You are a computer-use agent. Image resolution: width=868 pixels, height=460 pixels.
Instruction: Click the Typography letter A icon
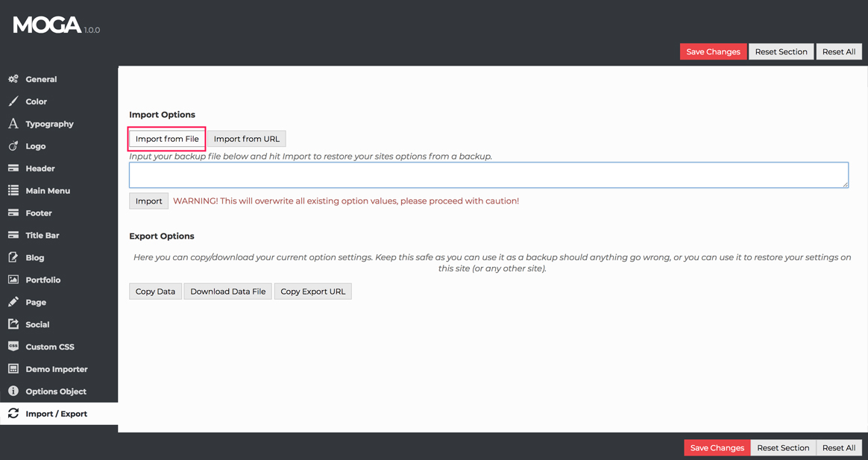[13, 124]
